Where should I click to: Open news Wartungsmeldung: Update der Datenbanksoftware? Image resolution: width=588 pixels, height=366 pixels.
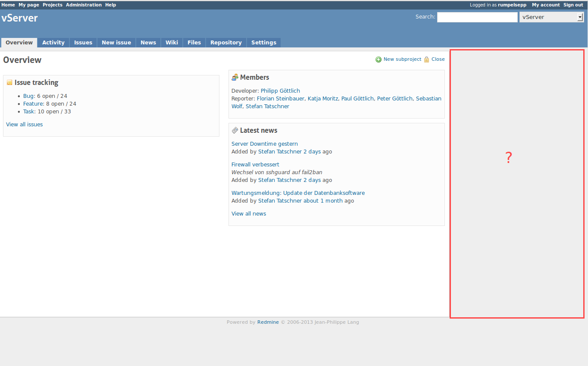(298, 193)
